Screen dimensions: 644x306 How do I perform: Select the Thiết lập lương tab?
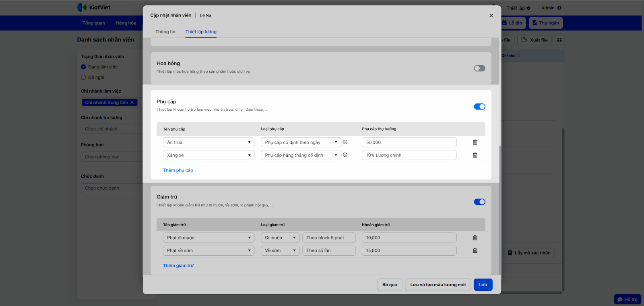pyautogui.click(x=201, y=32)
